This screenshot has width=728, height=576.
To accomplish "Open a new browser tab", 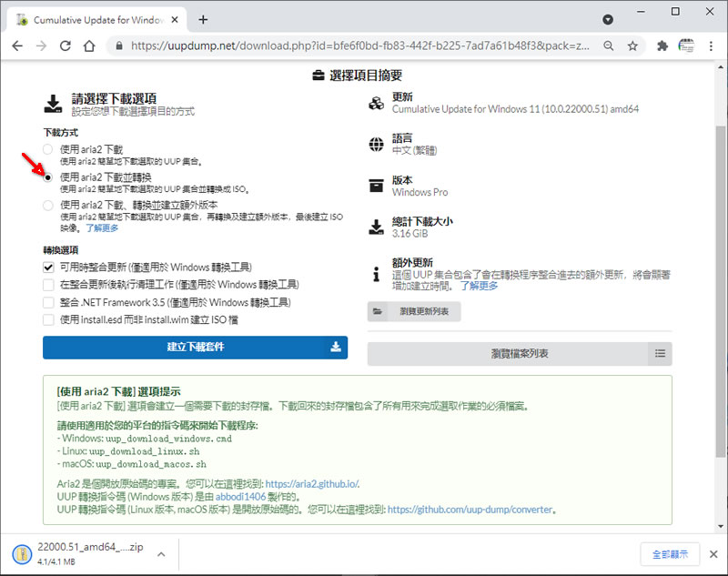I will point(203,19).
